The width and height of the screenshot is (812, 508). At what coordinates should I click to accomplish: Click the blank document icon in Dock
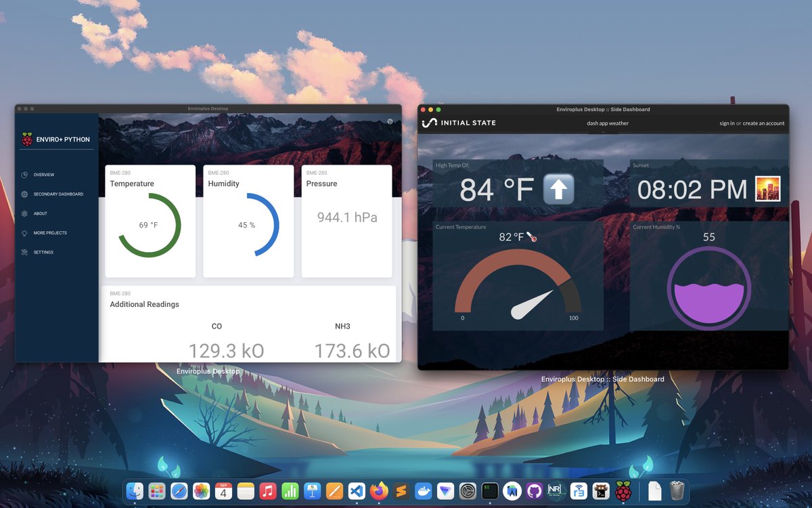[x=654, y=490]
